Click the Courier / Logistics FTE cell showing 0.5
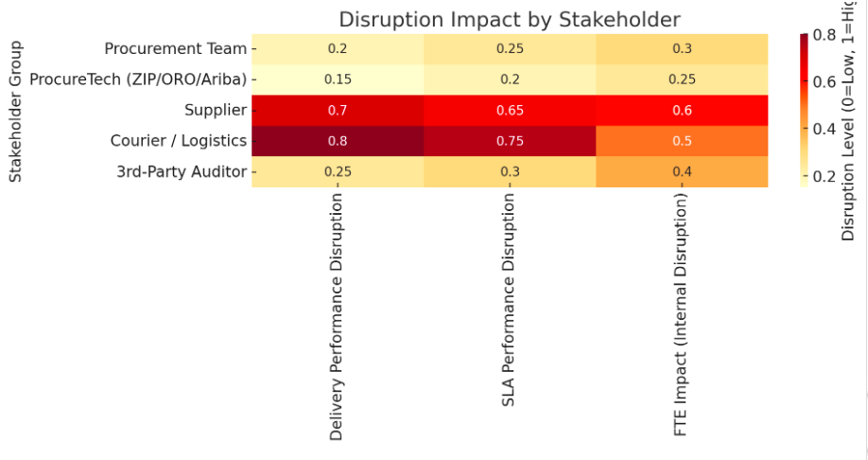 pyautogui.click(x=682, y=141)
